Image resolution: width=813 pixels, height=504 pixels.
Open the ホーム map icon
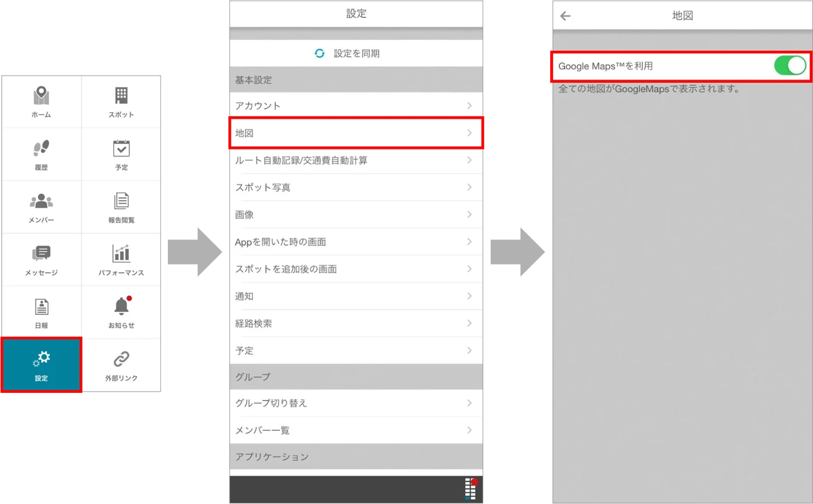click(41, 96)
